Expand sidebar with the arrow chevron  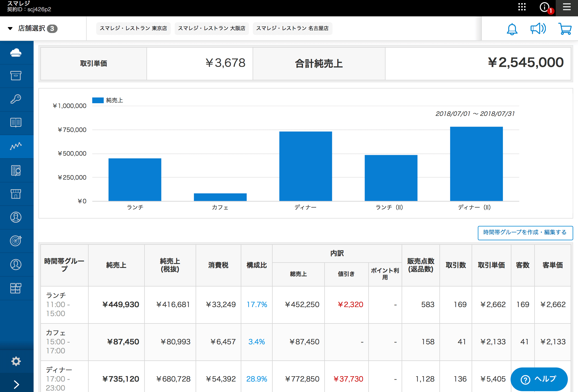coord(16,384)
